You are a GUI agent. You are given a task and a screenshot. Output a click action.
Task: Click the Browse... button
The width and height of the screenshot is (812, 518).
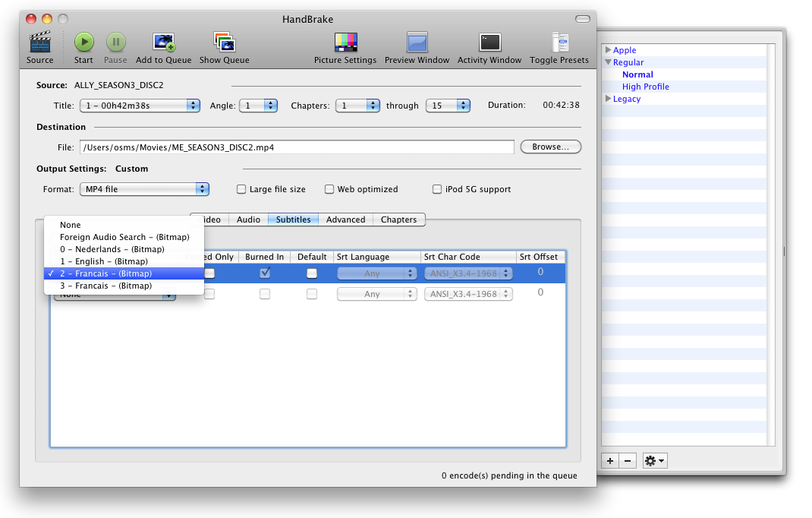pyautogui.click(x=550, y=147)
